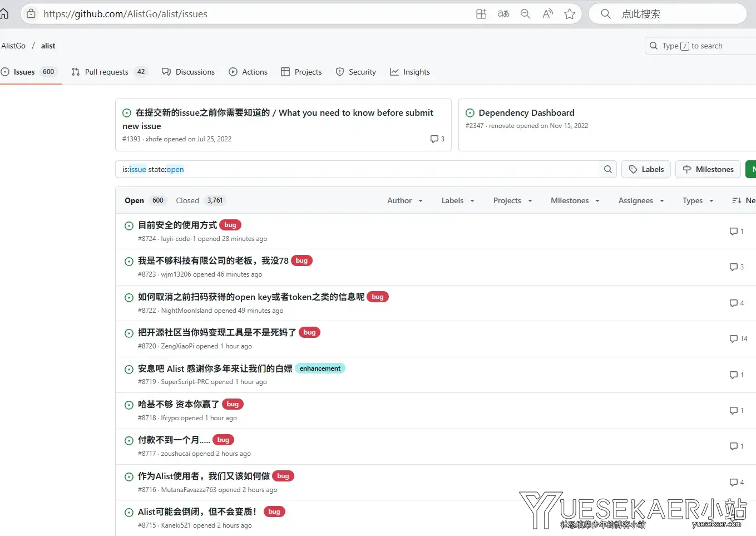Expand the Labels filter dropdown in list header
The image size is (756, 536).
[458, 200]
